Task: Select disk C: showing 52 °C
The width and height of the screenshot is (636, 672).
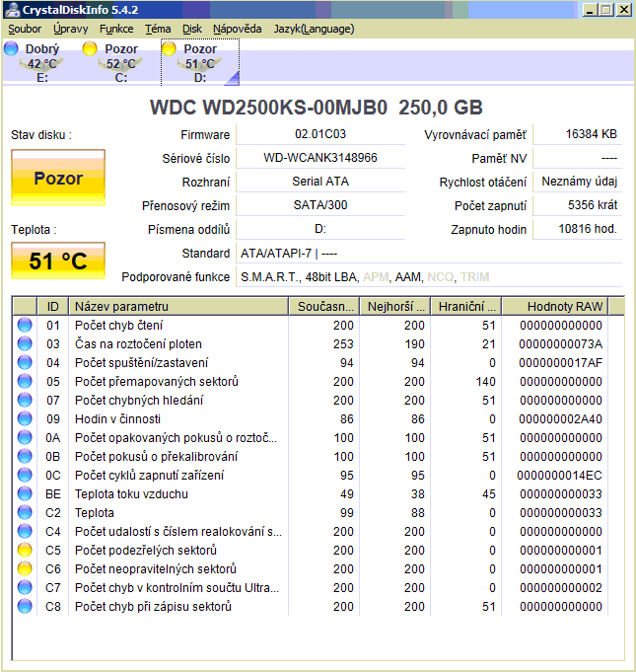Action: 121,62
